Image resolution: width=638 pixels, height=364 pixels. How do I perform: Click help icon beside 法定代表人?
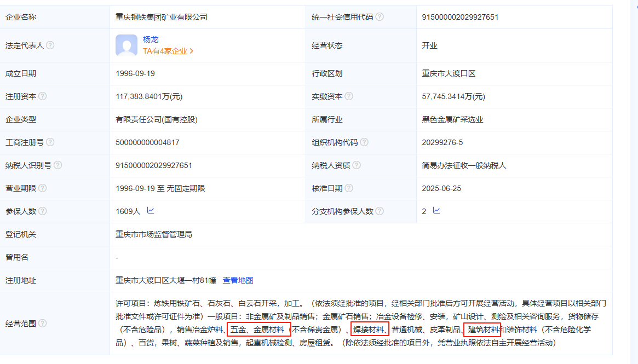[50, 45]
